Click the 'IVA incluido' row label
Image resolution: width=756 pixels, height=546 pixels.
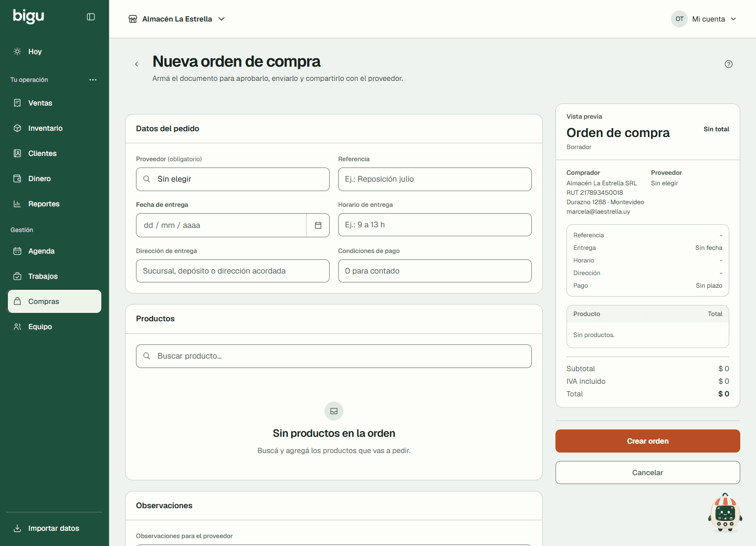(x=586, y=381)
